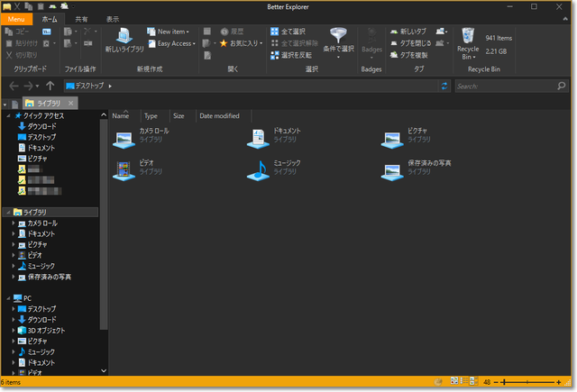The width and height of the screenshot is (577, 392).
Task: Sort by the Date modified column header
Action: point(219,116)
